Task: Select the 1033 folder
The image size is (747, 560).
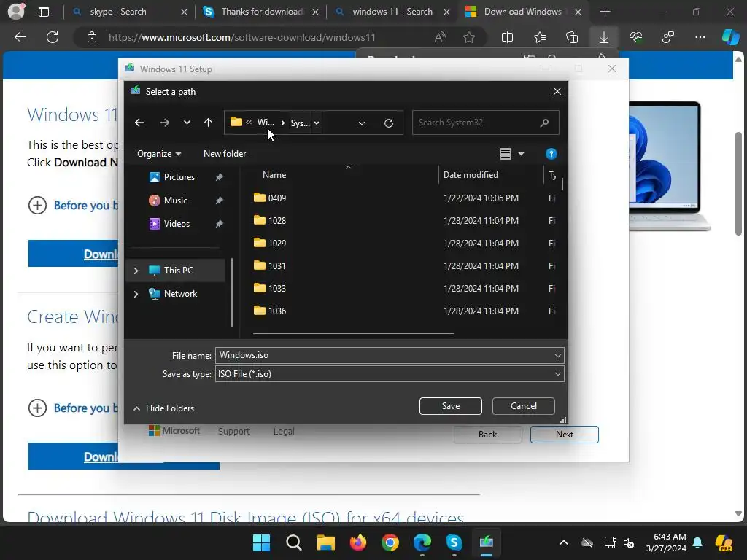Action: click(276, 289)
